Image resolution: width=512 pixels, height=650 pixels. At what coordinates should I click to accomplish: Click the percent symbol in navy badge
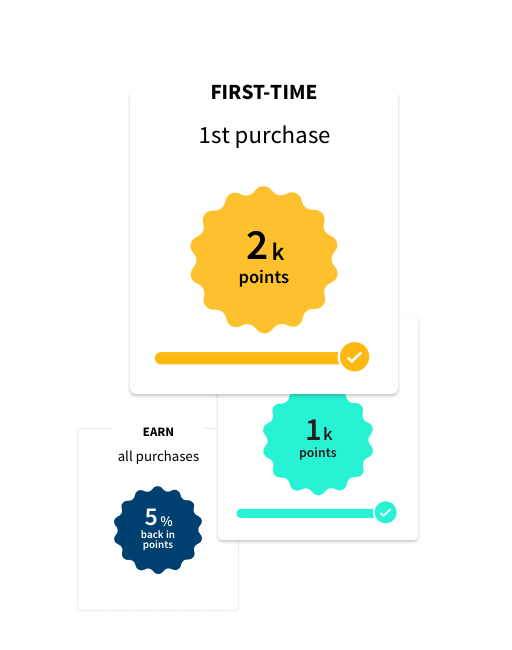[x=167, y=521]
